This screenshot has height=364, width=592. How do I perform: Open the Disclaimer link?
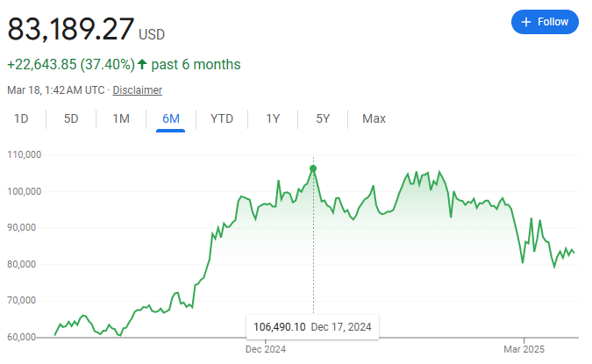[x=138, y=90]
